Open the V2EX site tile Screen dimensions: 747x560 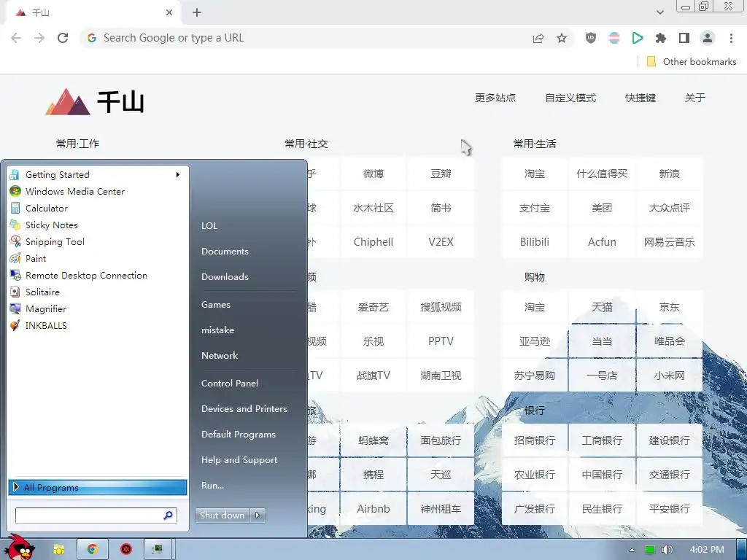[x=441, y=242]
